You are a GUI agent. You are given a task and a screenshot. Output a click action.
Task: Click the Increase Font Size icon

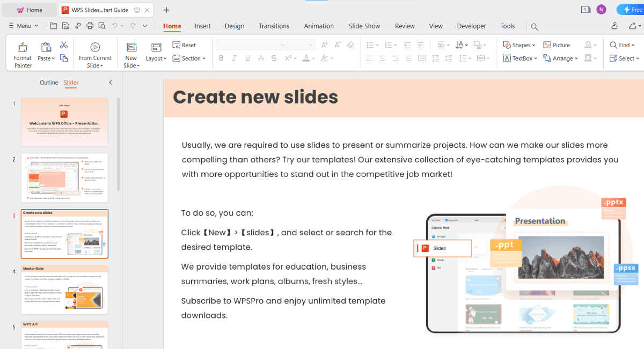point(325,45)
